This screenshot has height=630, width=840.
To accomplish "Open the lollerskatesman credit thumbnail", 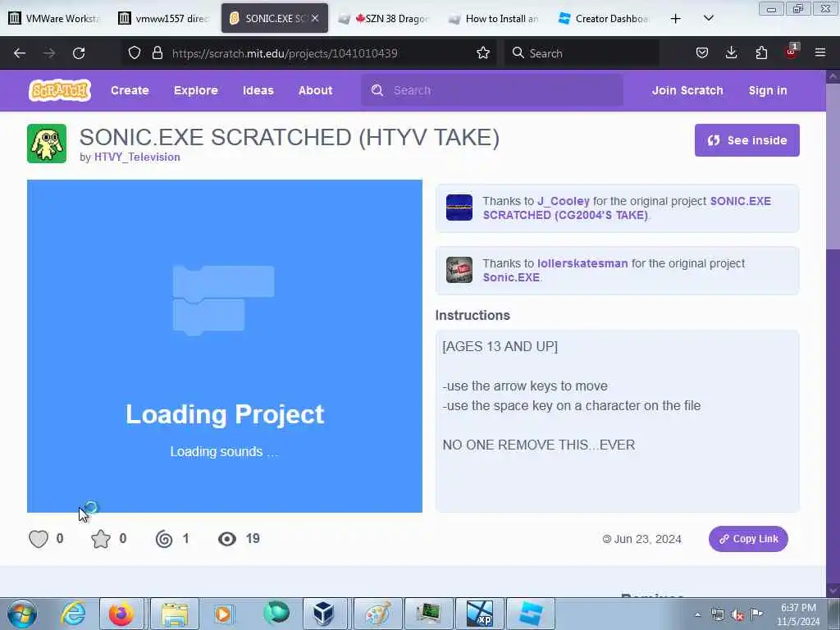I will tap(459, 269).
